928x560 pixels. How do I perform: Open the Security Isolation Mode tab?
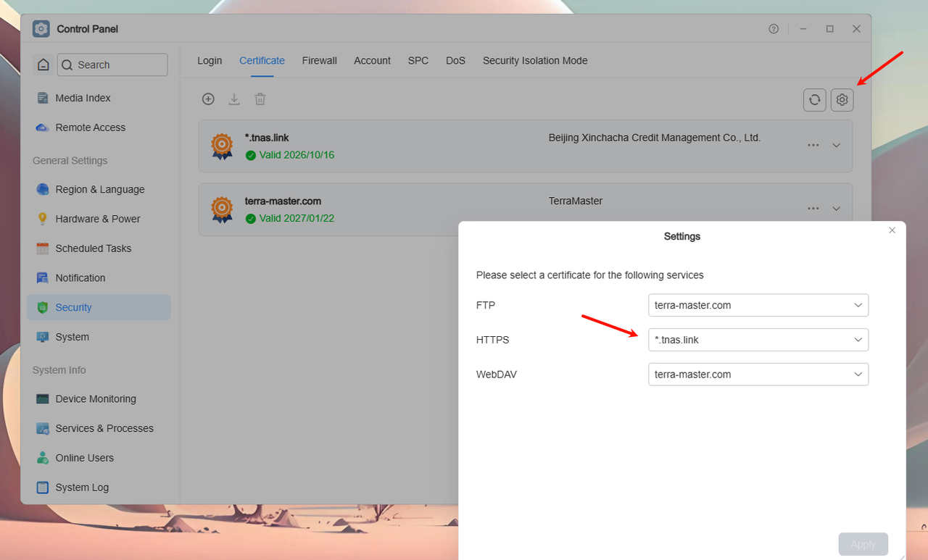click(535, 61)
